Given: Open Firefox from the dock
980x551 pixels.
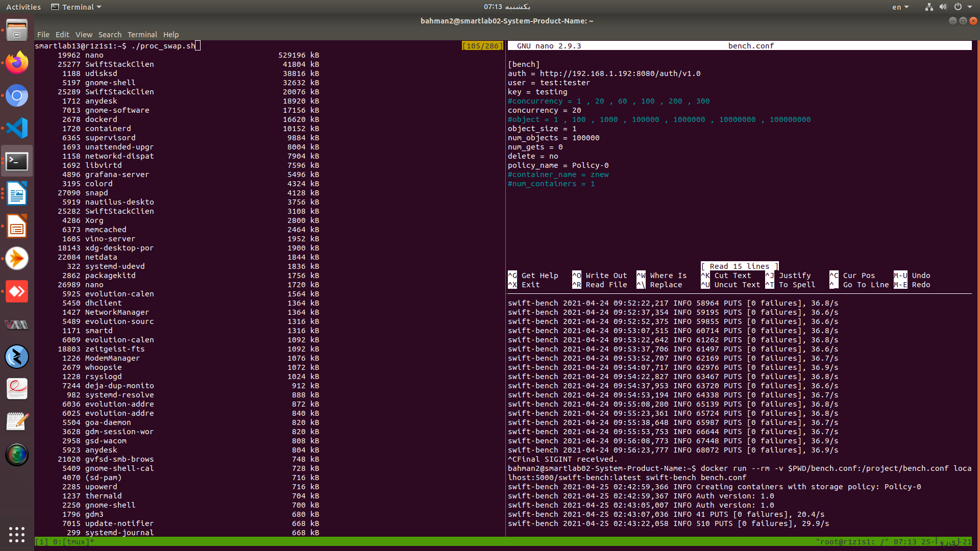Looking at the screenshot, I should pyautogui.click(x=17, y=63).
